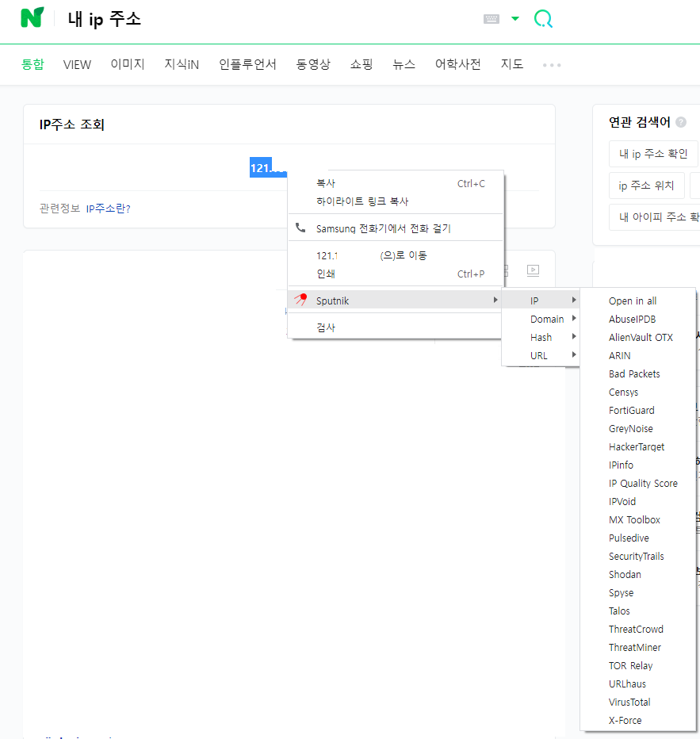Select Samsung 전화기에서 전화 걸기
700x739 pixels.
point(396,228)
